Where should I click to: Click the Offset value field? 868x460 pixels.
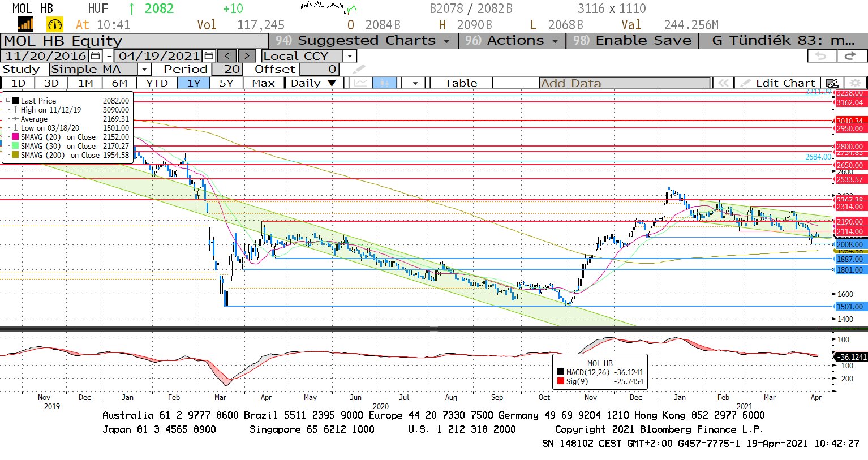pos(319,70)
